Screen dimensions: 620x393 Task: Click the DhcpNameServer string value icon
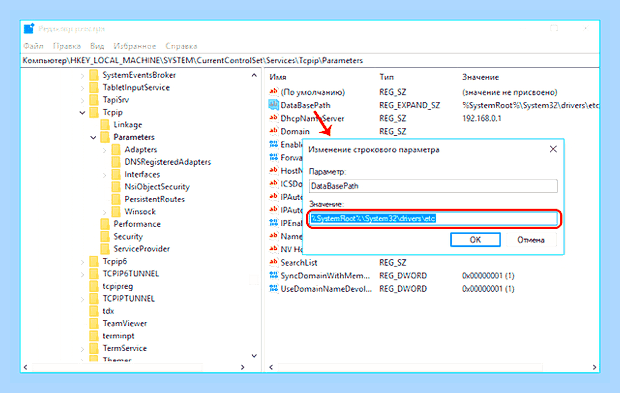tap(273, 118)
